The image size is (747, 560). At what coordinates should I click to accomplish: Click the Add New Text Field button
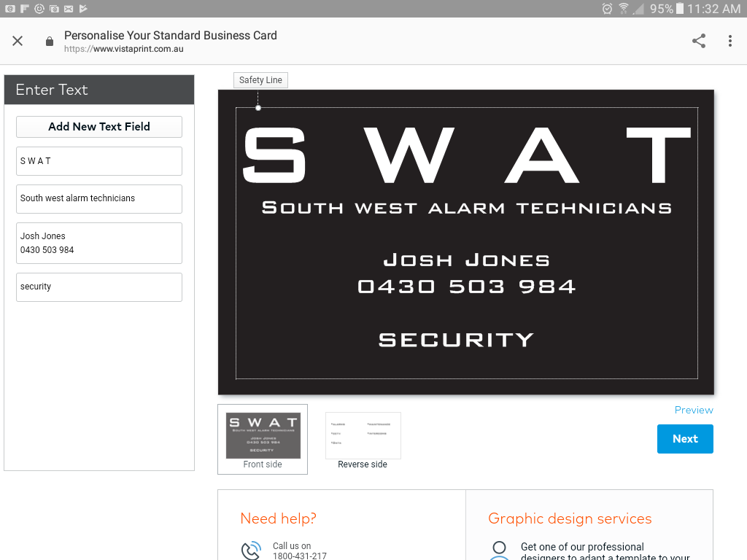click(x=99, y=127)
